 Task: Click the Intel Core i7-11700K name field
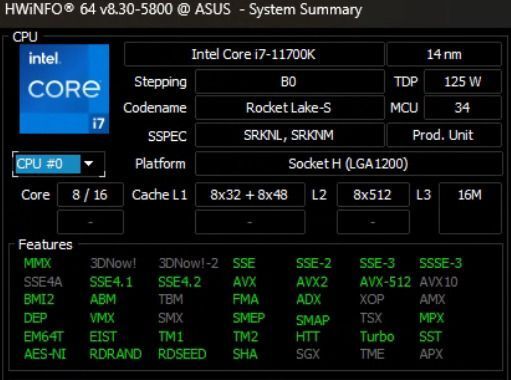click(254, 54)
